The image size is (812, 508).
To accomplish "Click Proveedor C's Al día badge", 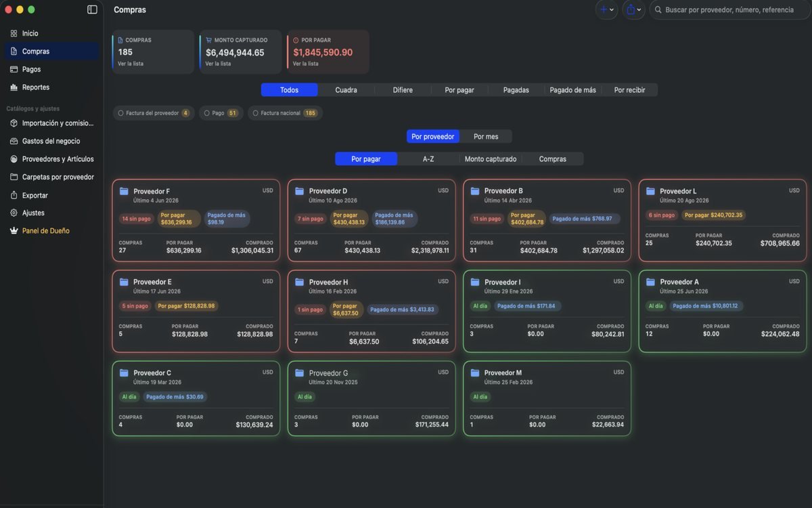I will coord(129,397).
